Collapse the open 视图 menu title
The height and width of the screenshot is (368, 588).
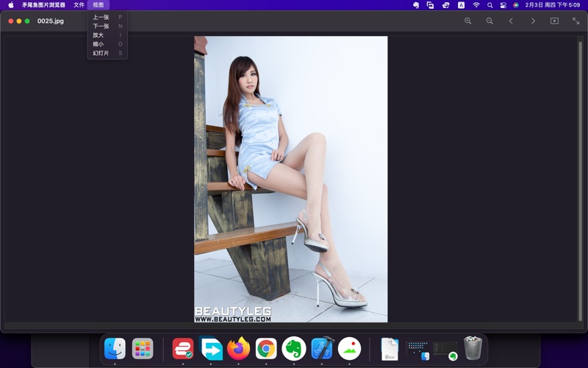pos(98,5)
